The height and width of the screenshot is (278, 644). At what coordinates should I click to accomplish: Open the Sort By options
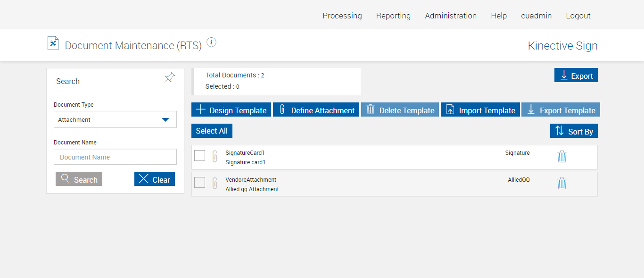click(x=574, y=131)
